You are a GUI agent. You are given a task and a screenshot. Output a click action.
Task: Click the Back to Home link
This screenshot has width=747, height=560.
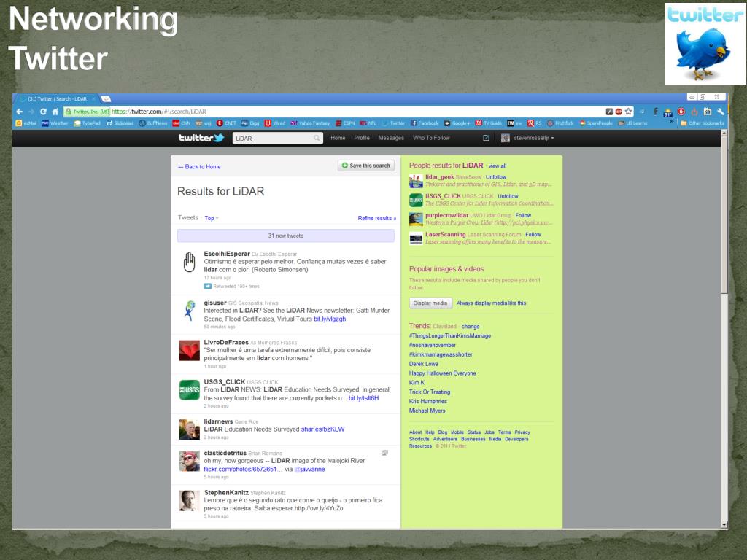(199, 167)
